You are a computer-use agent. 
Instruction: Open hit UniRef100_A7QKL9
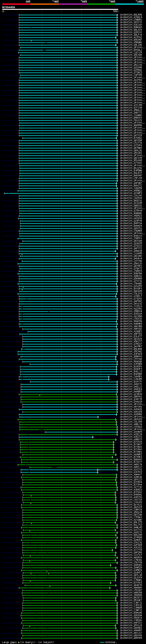(x=131, y=18)
